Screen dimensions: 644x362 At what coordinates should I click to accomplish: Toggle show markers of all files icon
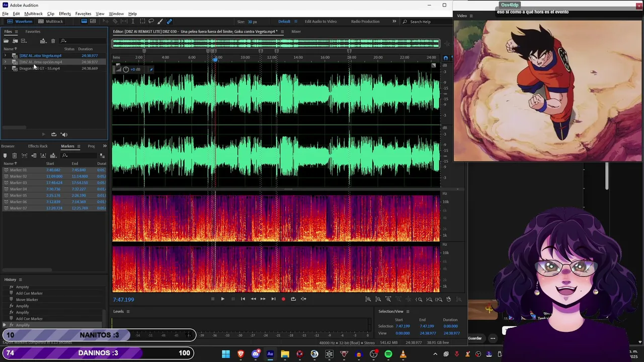pyautogui.click(x=103, y=156)
